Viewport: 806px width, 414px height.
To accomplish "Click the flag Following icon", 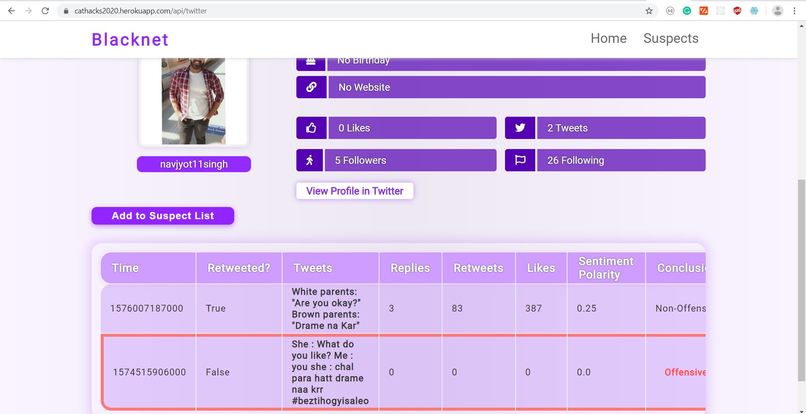I will [x=520, y=160].
